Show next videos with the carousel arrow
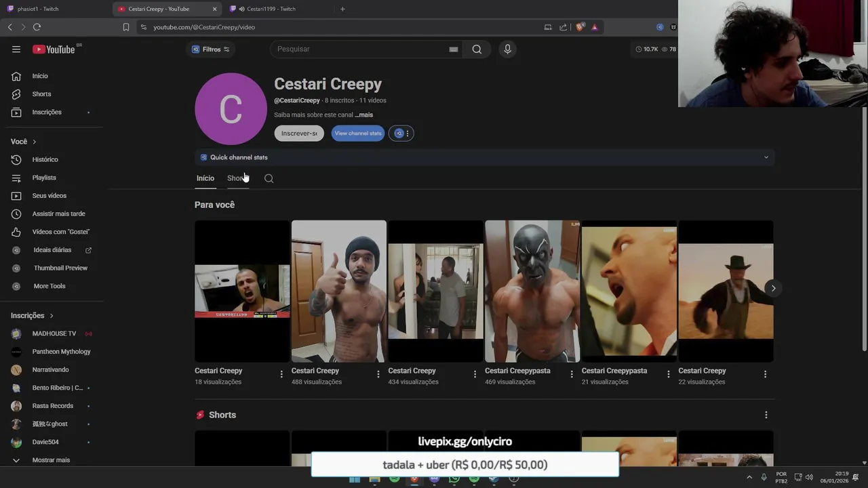Image resolution: width=868 pixels, height=488 pixels. click(773, 288)
